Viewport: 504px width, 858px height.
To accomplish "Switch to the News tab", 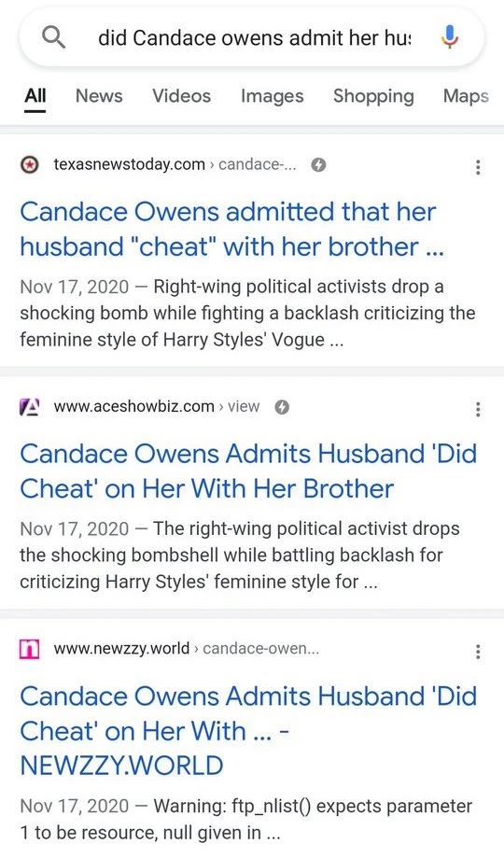I will point(99,96).
